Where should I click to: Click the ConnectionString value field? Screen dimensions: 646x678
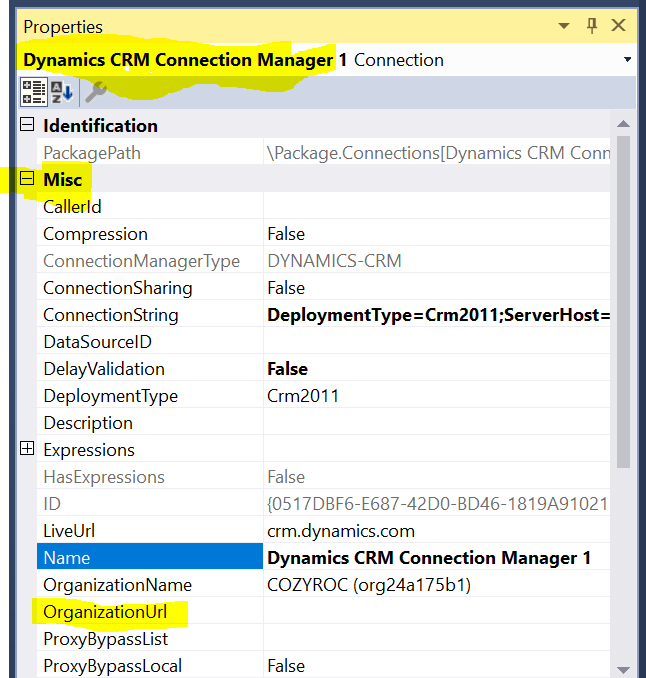(x=437, y=315)
